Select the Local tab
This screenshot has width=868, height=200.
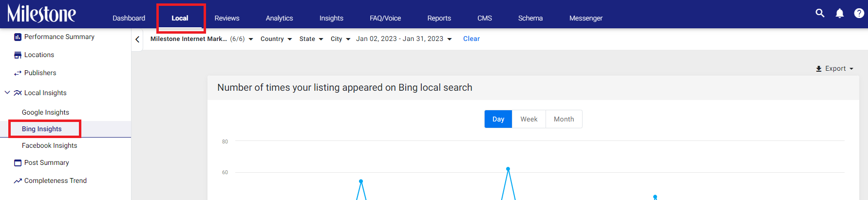pos(180,18)
